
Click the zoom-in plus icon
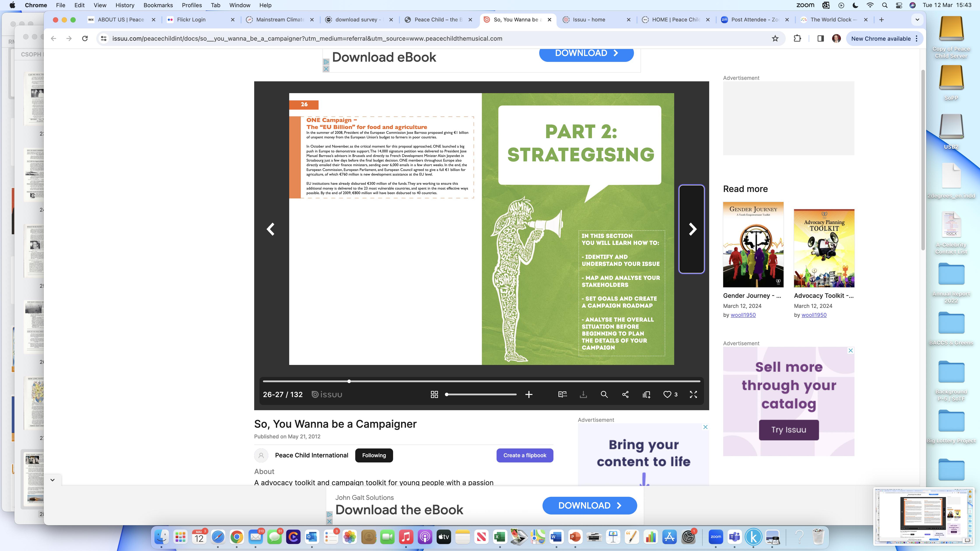[x=529, y=394]
